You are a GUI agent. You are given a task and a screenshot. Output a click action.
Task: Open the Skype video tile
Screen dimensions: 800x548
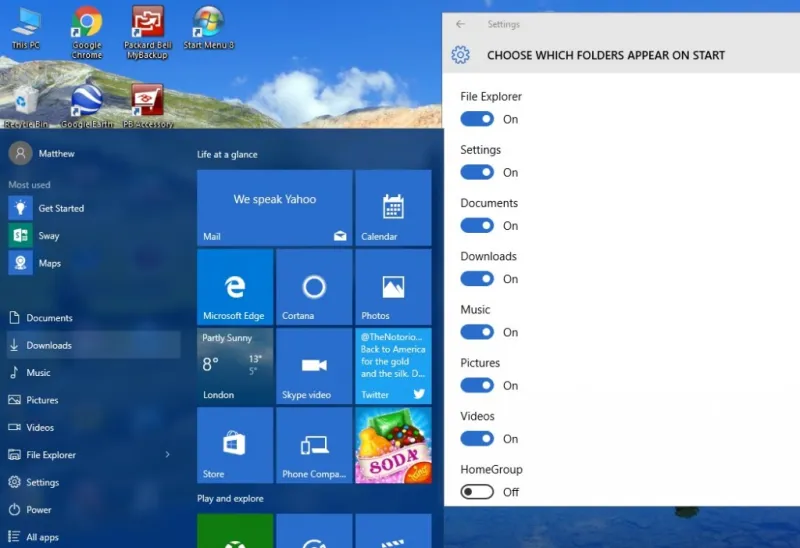pos(314,366)
